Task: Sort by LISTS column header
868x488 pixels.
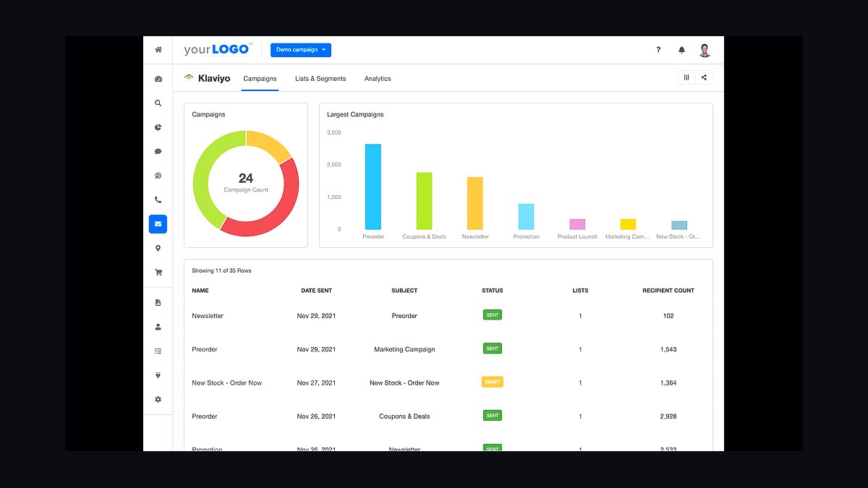Action: [580, 291]
